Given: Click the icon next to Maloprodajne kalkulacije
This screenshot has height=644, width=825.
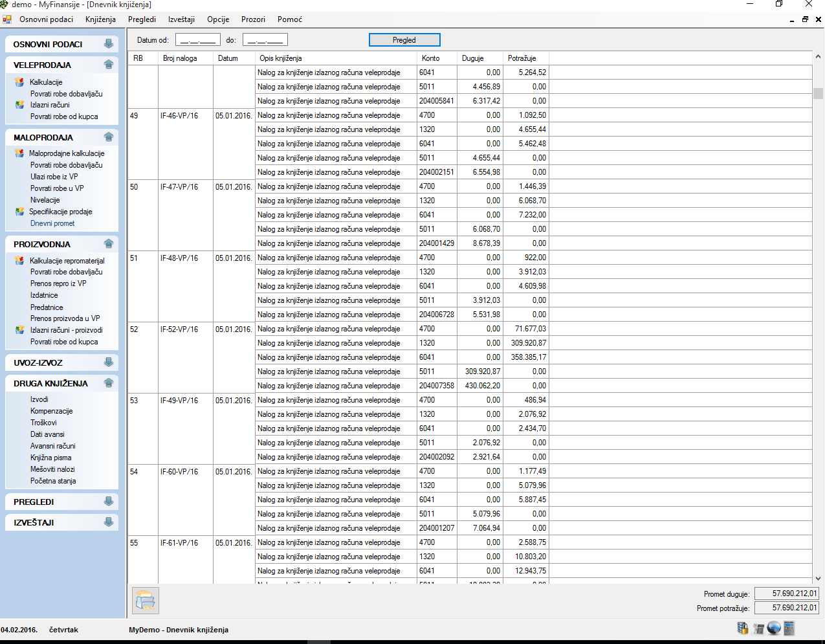Looking at the screenshot, I should [x=19, y=153].
